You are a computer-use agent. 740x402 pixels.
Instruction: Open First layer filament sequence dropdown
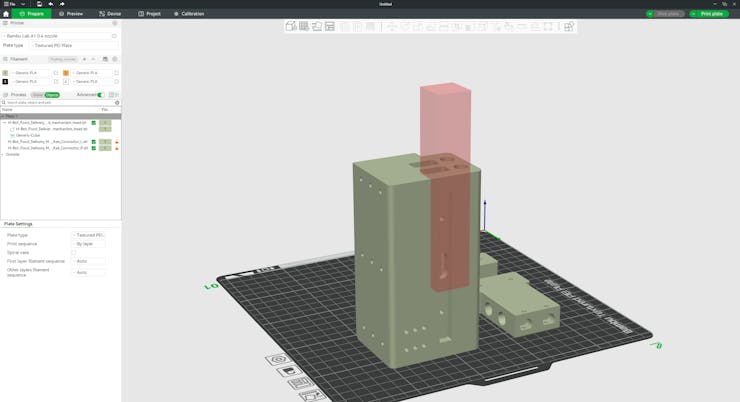(89, 262)
